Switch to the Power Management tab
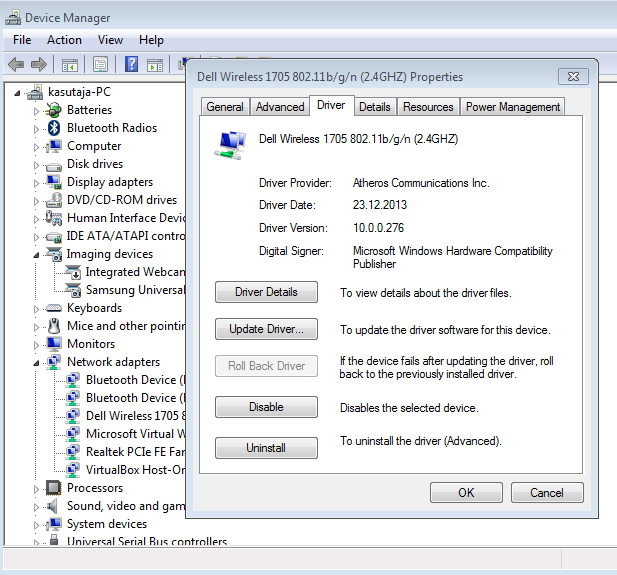This screenshot has height=575, width=617. pos(513,107)
